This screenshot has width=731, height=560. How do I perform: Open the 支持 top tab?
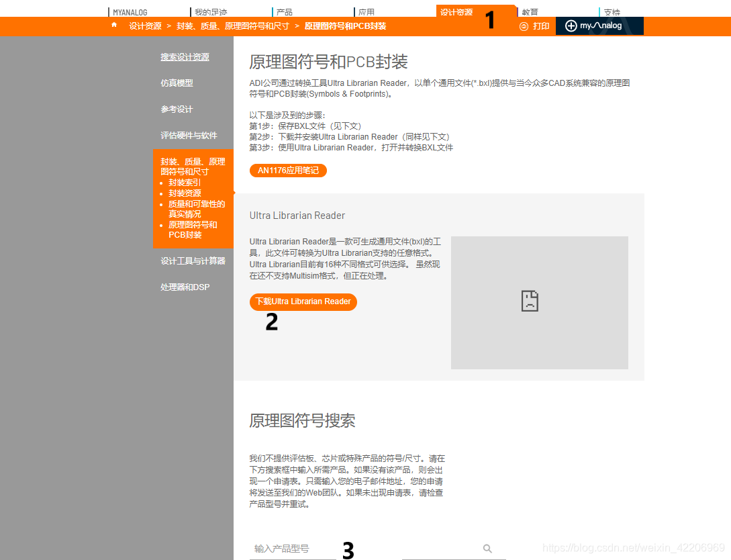tap(612, 13)
